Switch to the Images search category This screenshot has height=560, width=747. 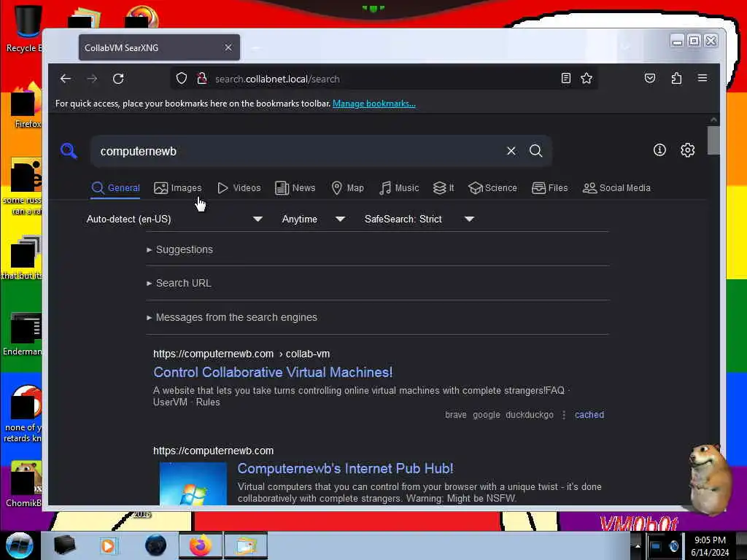(x=178, y=188)
